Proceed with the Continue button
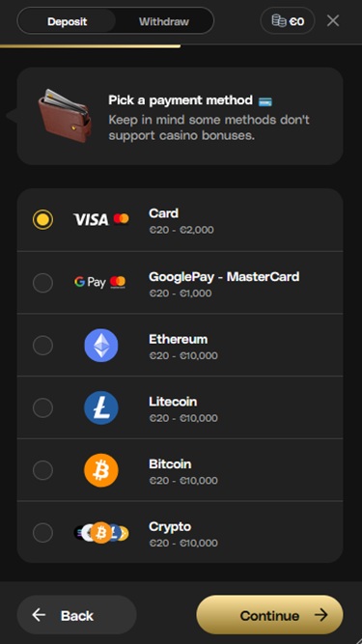 (x=269, y=615)
